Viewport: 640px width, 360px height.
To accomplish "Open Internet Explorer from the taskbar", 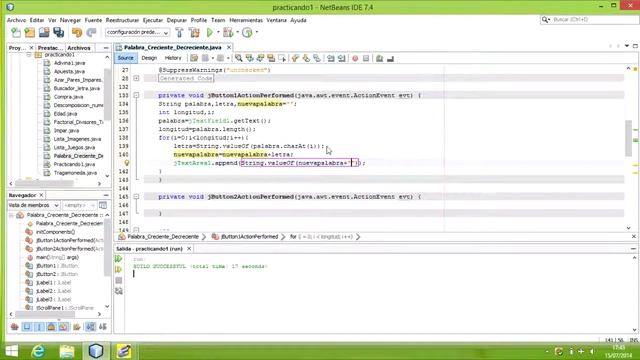I will 38,351.
